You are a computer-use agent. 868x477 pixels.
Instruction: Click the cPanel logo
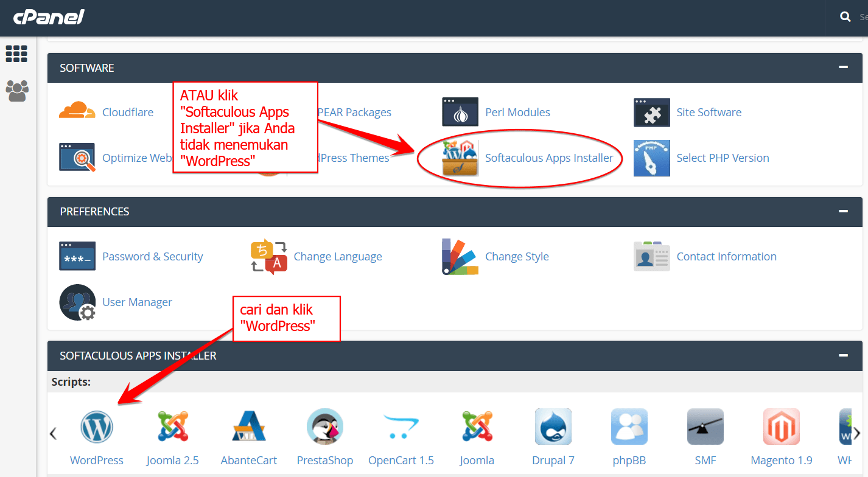49,17
